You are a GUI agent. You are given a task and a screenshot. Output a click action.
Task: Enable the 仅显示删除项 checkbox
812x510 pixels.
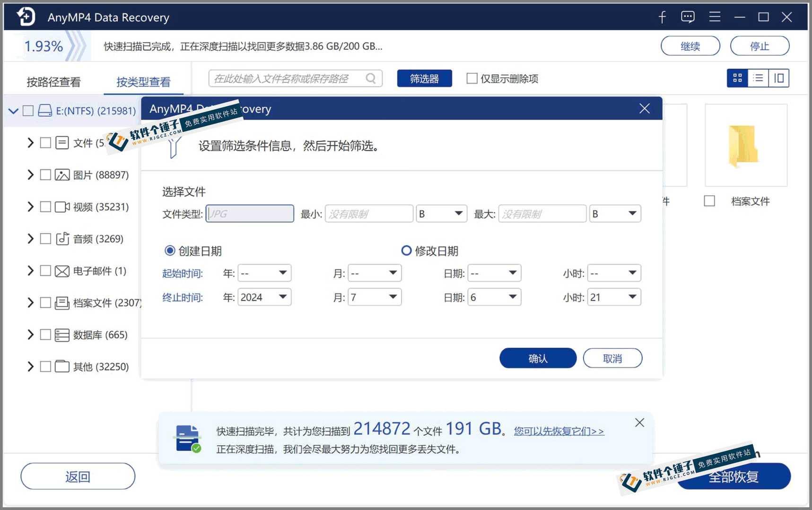pyautogui.click(x=471, y=78)
